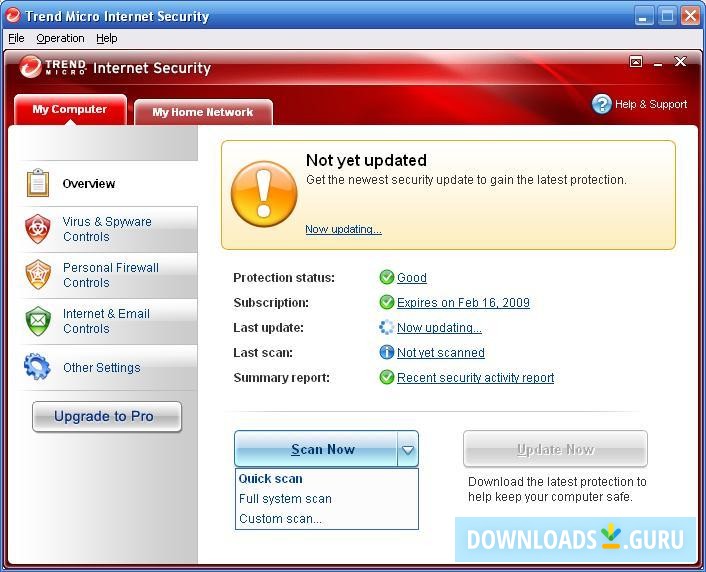The image size is (706, 572).
Task: Minimize the inner Internet Security panel
Action: 658,63
